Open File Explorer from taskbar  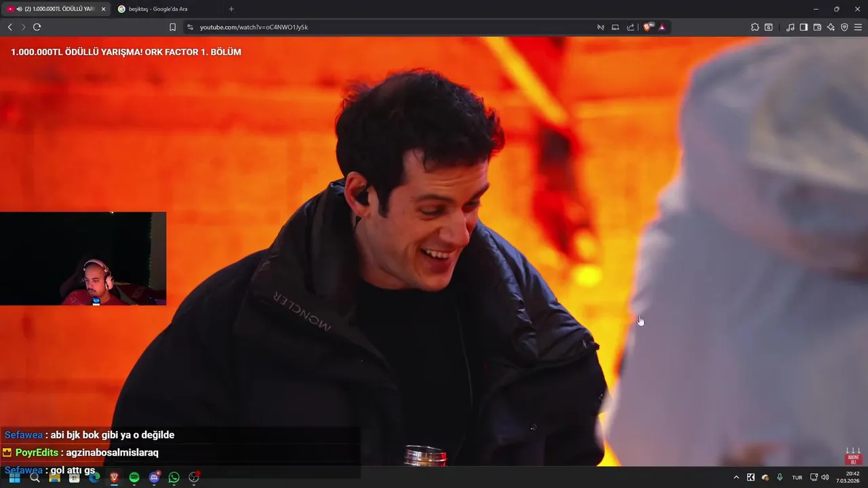click(x=54, y=477)
